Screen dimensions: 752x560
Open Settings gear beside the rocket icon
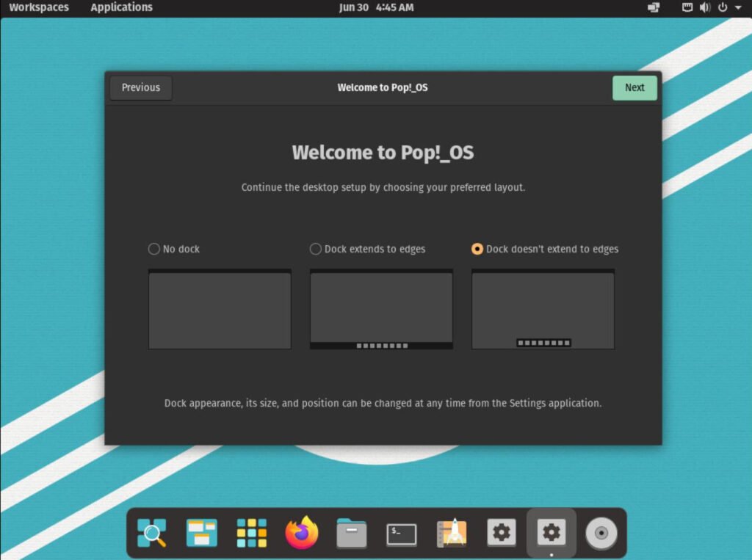pyautogui.click(x=502, y=532)
